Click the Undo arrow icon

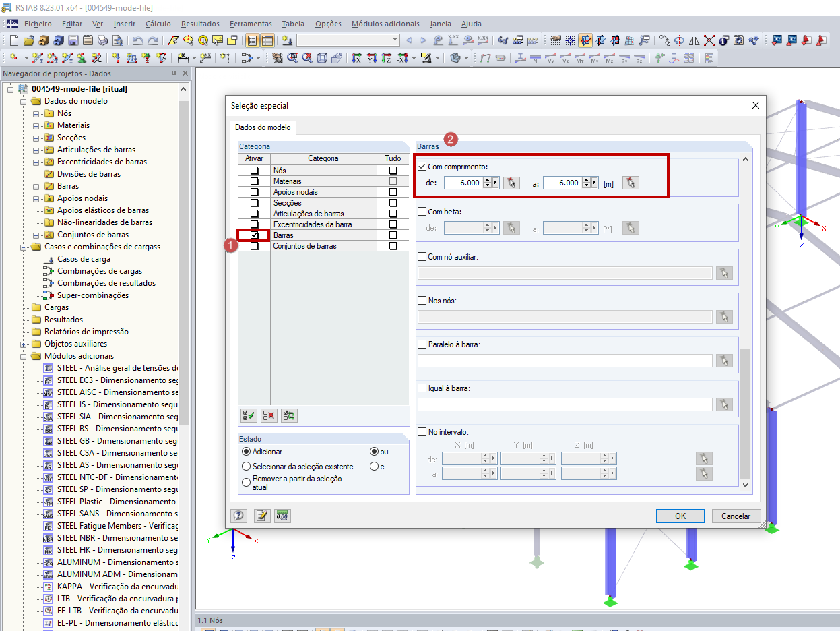[x=137, y=40]
